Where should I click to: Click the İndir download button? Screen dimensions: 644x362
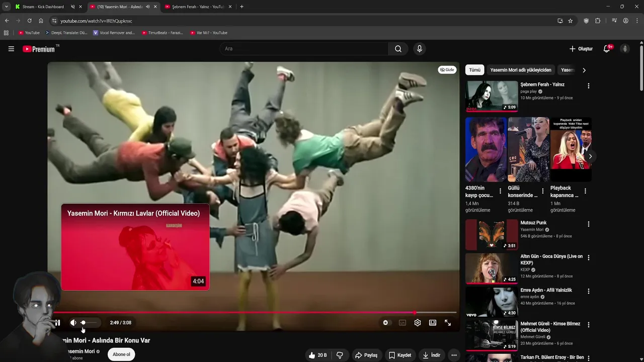click(431, 355)
